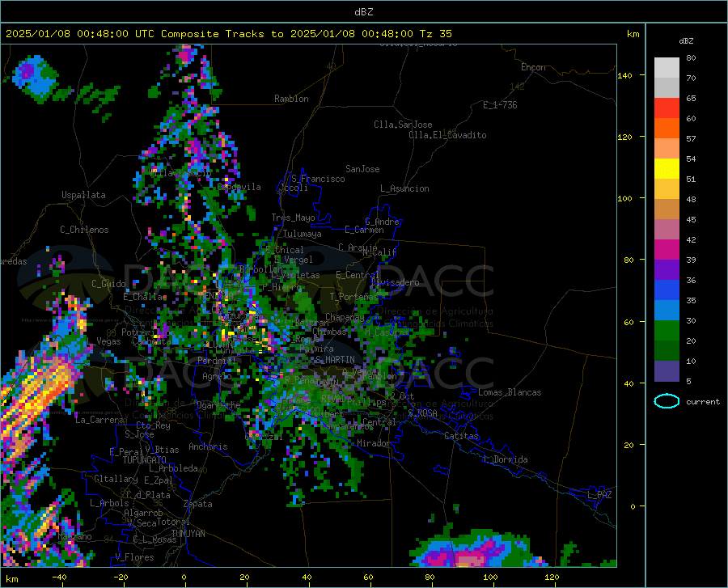Click the La_Carrera map label
Viewport: 728px width, 588px height.
click(x=99, y=420)
